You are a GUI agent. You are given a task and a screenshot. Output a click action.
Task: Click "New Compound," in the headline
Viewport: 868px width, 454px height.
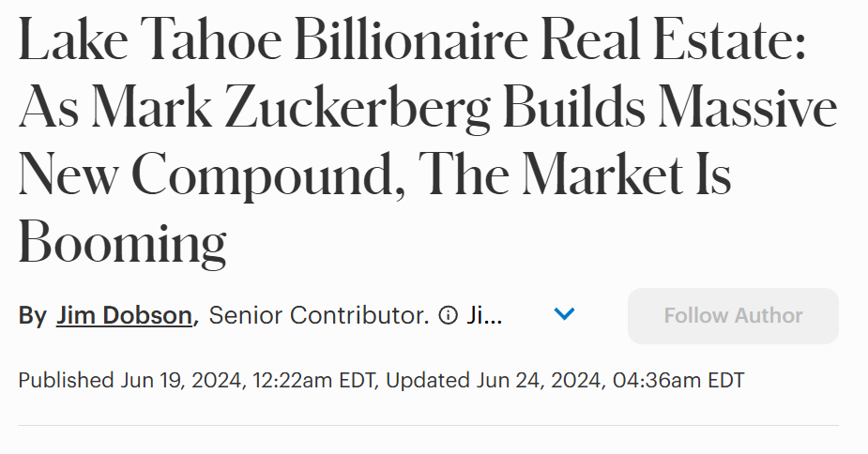212,175
